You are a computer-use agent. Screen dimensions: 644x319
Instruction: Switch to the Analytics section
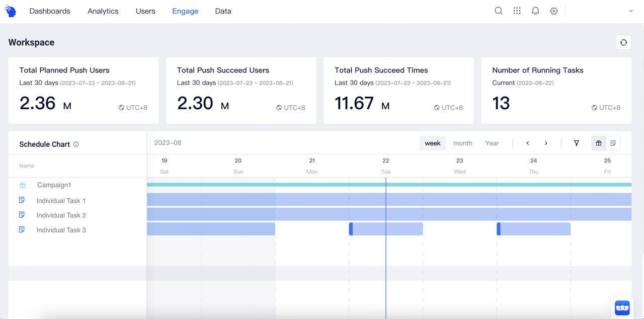coord(103,11)
